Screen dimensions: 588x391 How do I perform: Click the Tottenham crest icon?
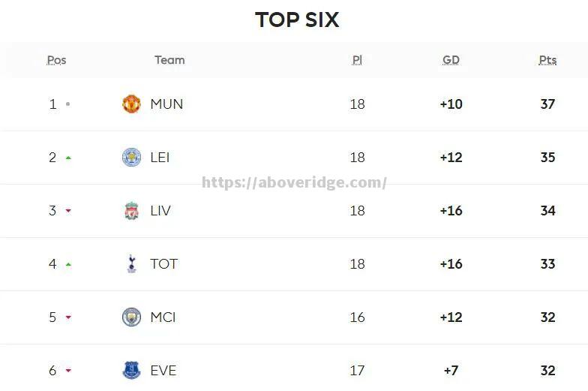[132, 264]
